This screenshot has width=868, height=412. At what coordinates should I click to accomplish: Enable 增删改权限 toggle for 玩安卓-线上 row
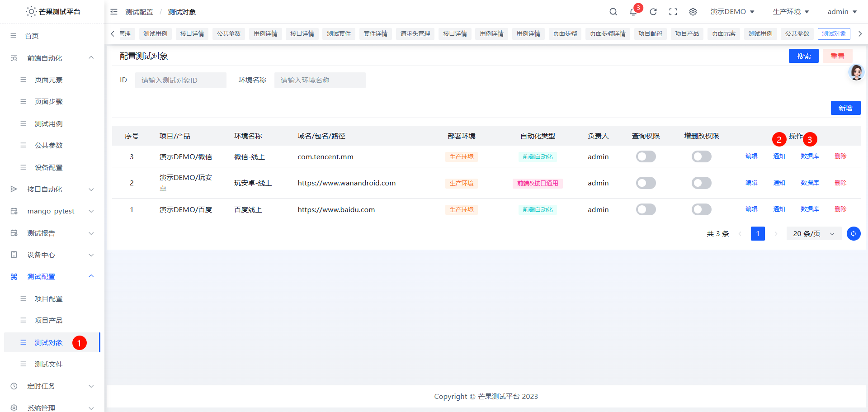[701, 183]
